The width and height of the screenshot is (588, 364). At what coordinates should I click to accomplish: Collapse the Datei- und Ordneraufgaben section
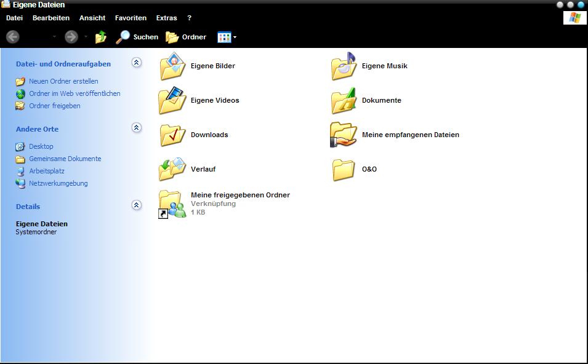coord(137,63)
